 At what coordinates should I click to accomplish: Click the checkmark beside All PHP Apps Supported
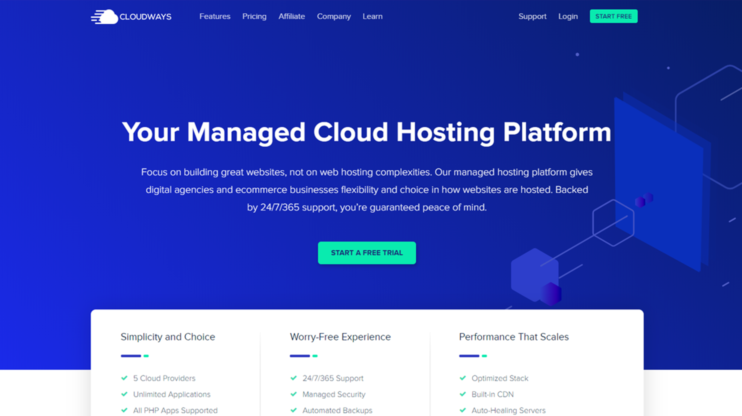tap(124, 410)
